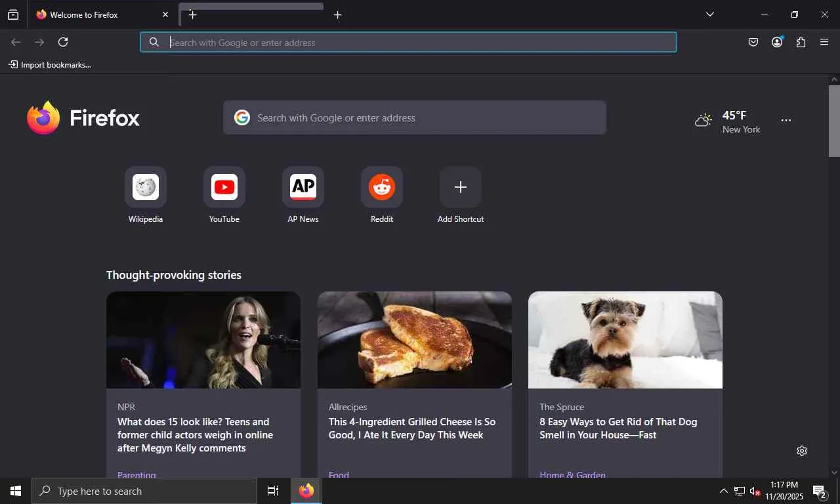Open the Reddit shortcut

382,195
